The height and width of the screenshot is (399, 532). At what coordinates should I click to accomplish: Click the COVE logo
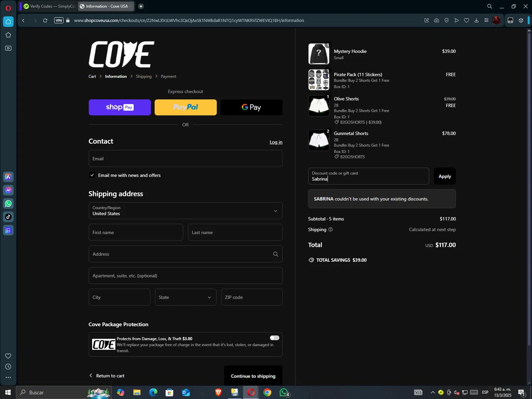pyautogui.click(x=121, y=54)
